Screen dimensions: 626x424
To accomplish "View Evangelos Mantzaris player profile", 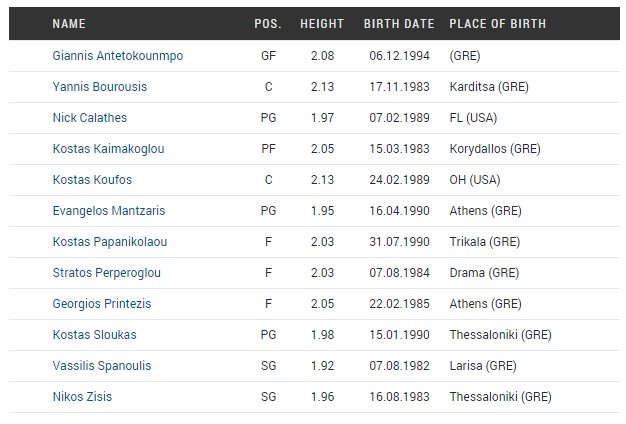I will click(x=109, y=211).
